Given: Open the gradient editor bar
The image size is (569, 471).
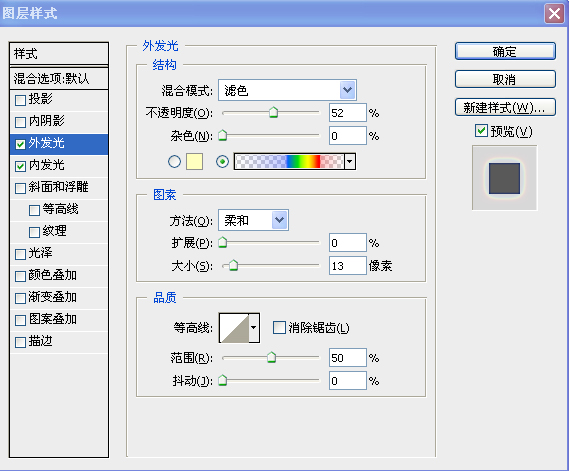Looking at the screenshot, I should click(289, 161).
